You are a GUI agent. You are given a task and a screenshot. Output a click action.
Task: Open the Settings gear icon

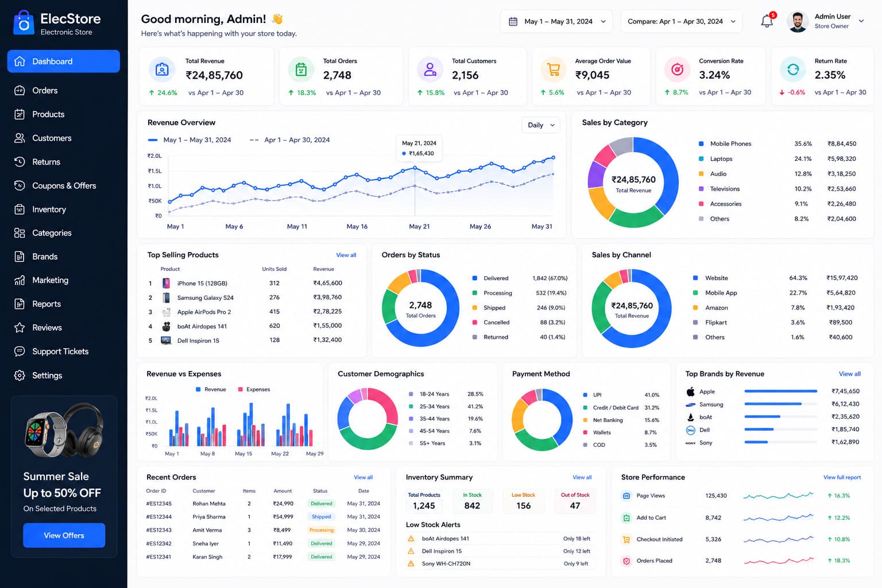point(20,376)
